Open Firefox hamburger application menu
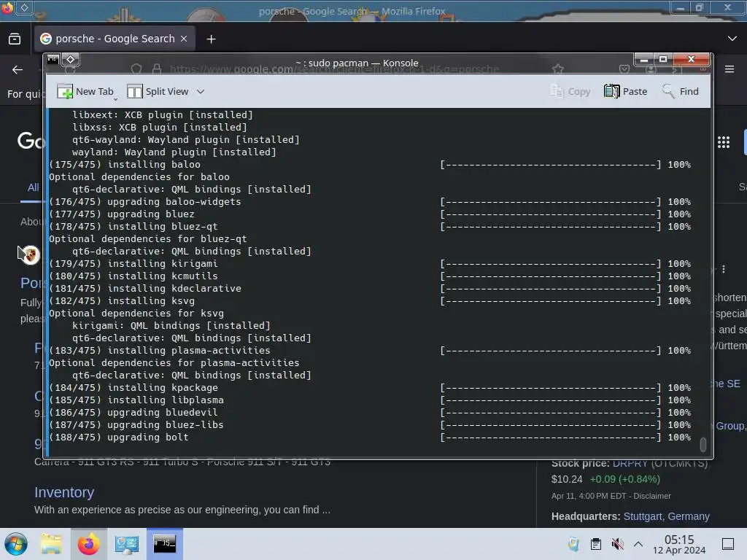This screenshot has height=560, width=747. coord(729,69)
